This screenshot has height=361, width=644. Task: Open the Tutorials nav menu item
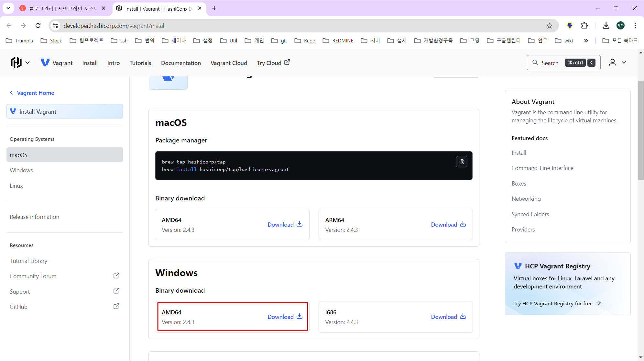(x=140, y=63)
